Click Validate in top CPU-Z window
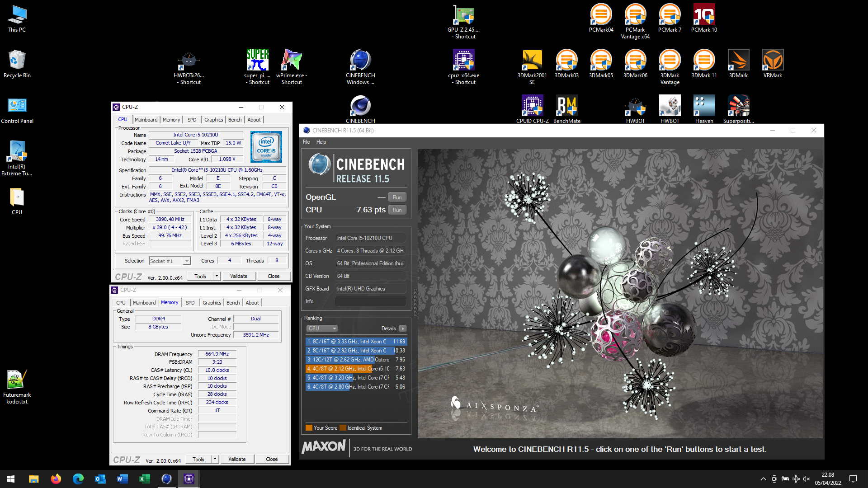This screenshot has height=488, width=868. coord(239,276)
